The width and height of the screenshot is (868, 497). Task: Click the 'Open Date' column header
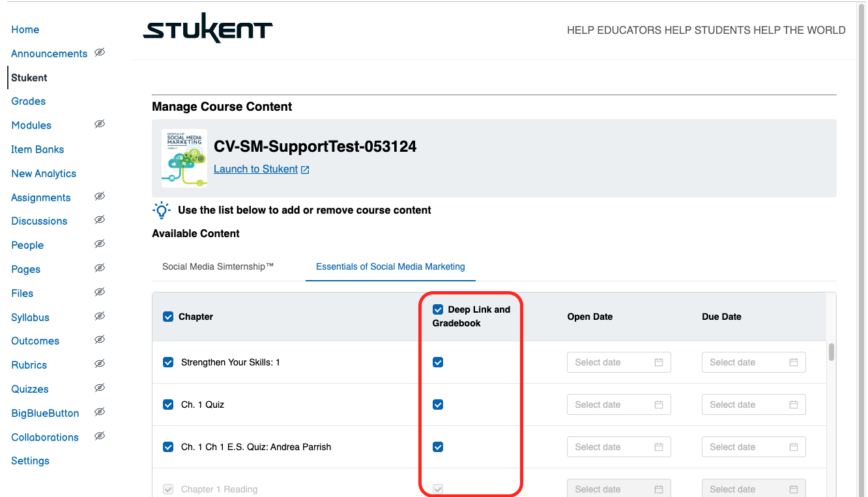pyautogui.click(x=590, y=317)
